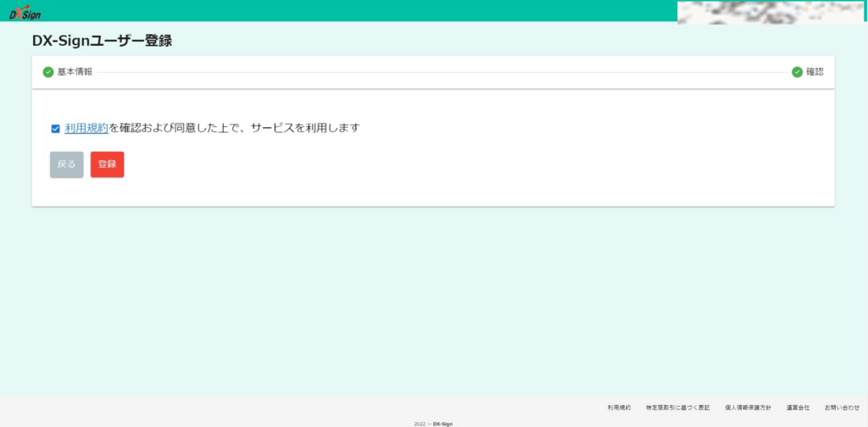Image resolution: width=868 pixels, height=427 pixels.
Task: Click the green checkmark beside 基本情報
Action: 48,72
